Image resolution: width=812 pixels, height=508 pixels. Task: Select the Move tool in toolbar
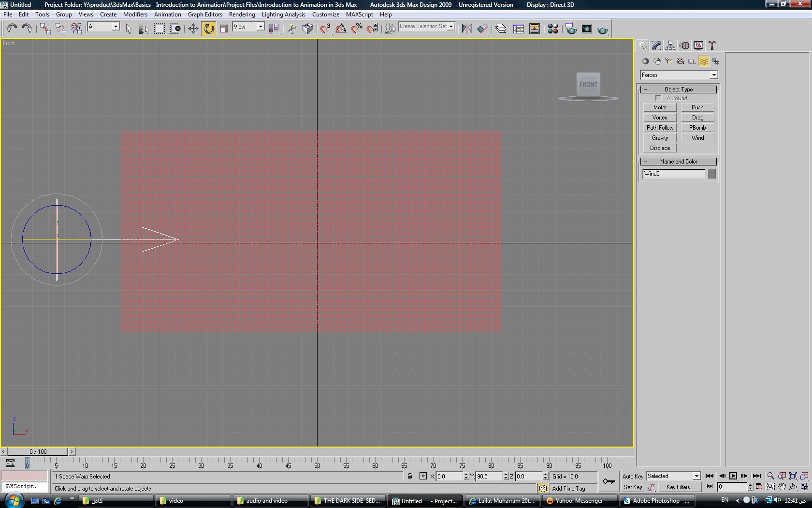193,29
